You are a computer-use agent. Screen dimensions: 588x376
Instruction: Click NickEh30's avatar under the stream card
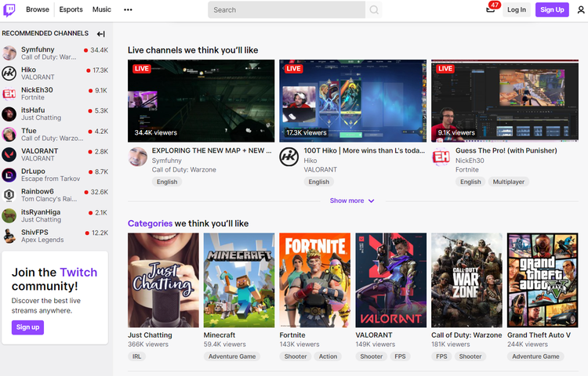(x=441, y=157)
